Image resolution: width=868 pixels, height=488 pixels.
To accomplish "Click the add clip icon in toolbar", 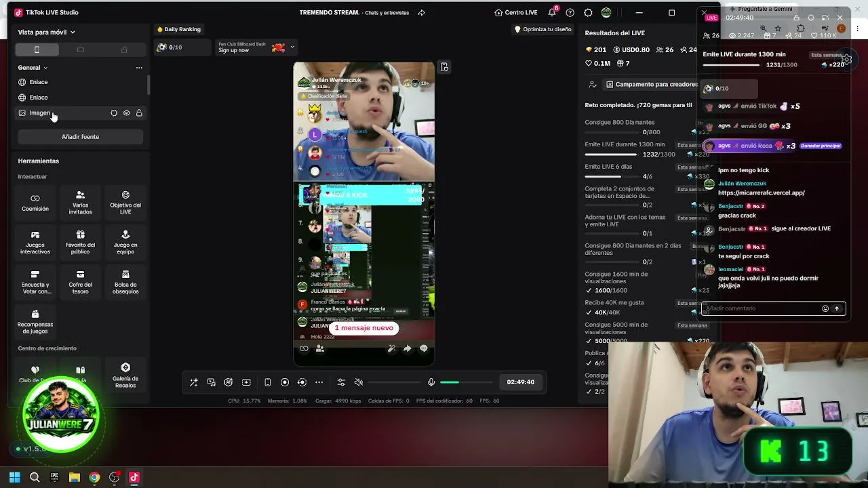I will tap(246, 382).
